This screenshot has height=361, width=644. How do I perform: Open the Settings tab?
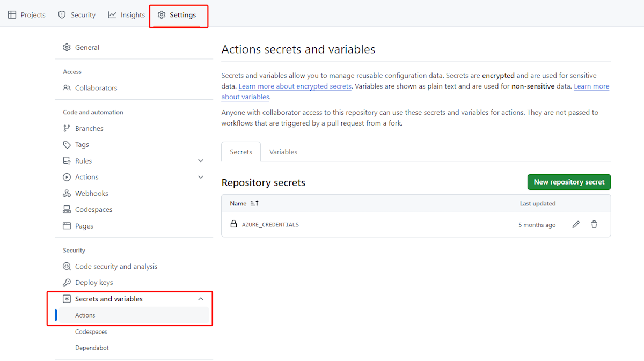178,15
